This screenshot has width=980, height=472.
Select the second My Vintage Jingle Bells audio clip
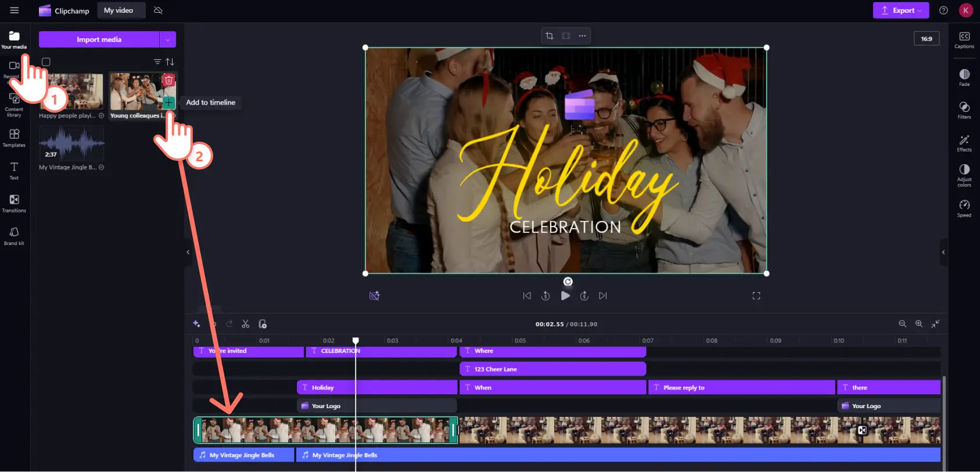click(619, 455)
